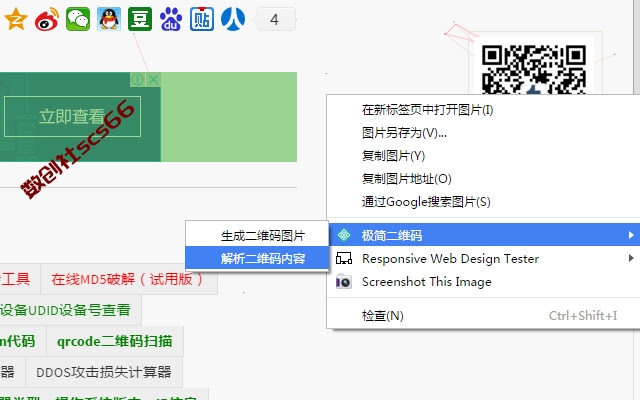Select 复制图片地址(O) menu entry
Screen dimensions: 640x400
pos(483,178)
